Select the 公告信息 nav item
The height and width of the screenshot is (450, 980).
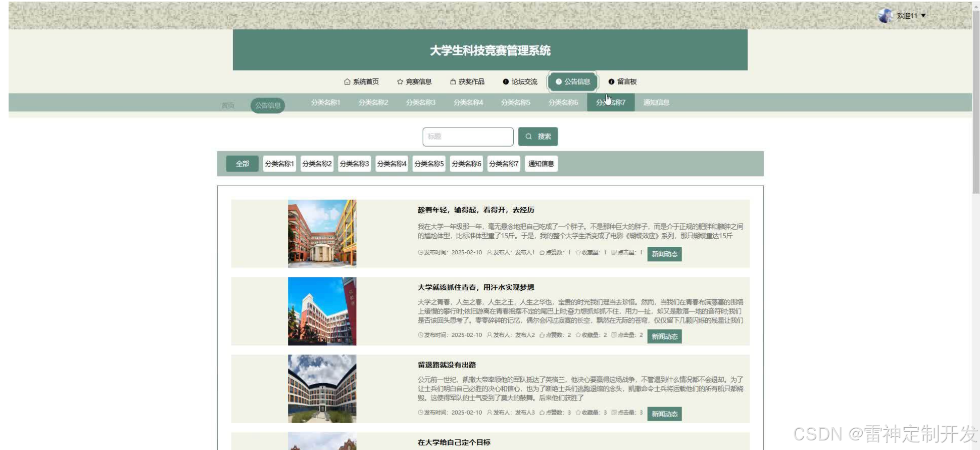coord(573,81)
